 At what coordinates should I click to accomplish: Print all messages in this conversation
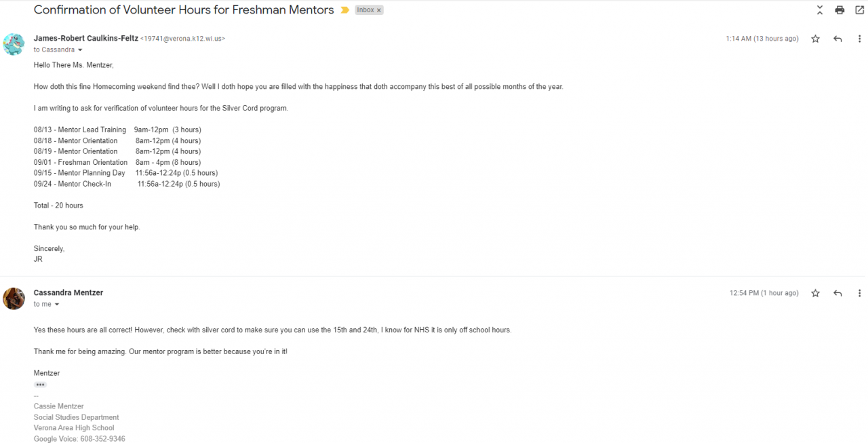(x=840, y=10)
